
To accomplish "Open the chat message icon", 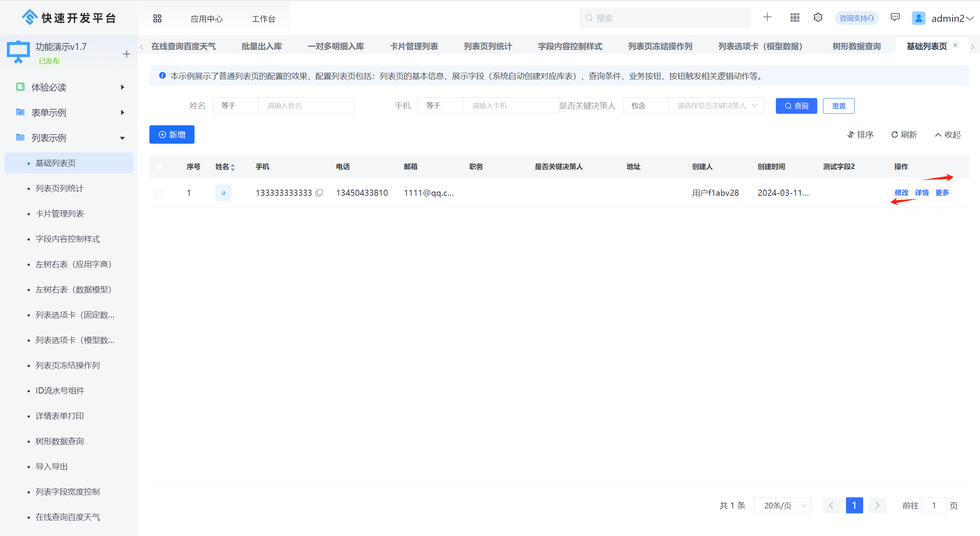I will coord(895,17).
